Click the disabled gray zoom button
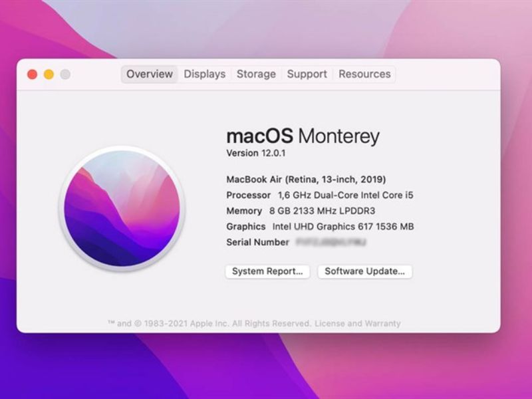 (x=65, y=74)
